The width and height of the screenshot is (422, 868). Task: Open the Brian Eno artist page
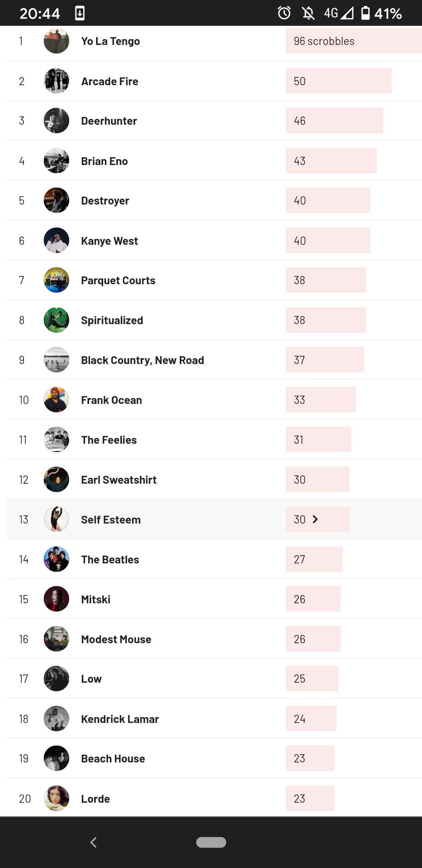point(104,161)
